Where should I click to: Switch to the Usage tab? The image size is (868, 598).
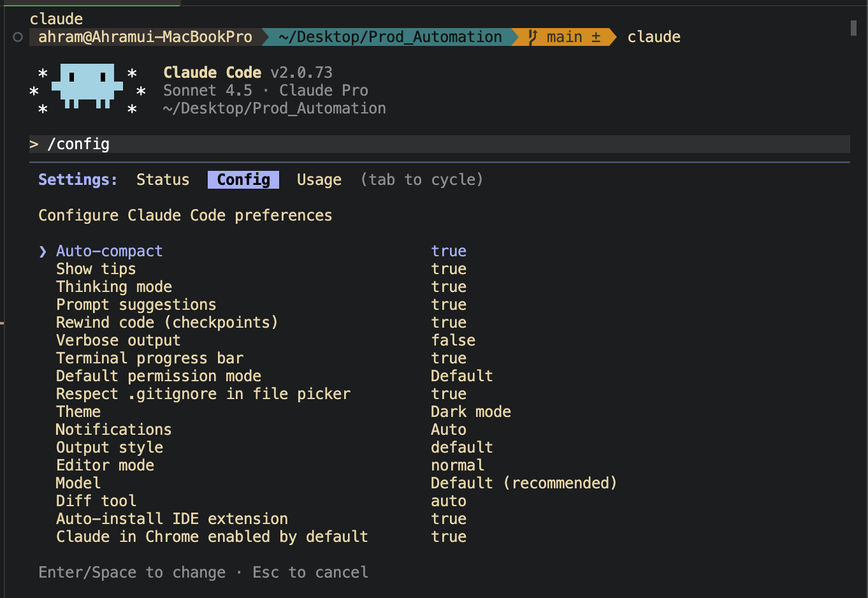point(319,180)
